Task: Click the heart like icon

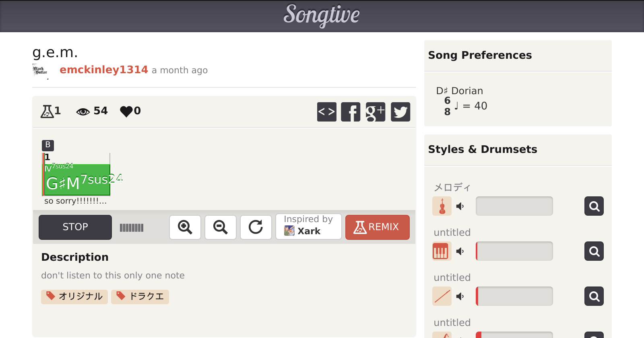Action: [x=126, y=111]
